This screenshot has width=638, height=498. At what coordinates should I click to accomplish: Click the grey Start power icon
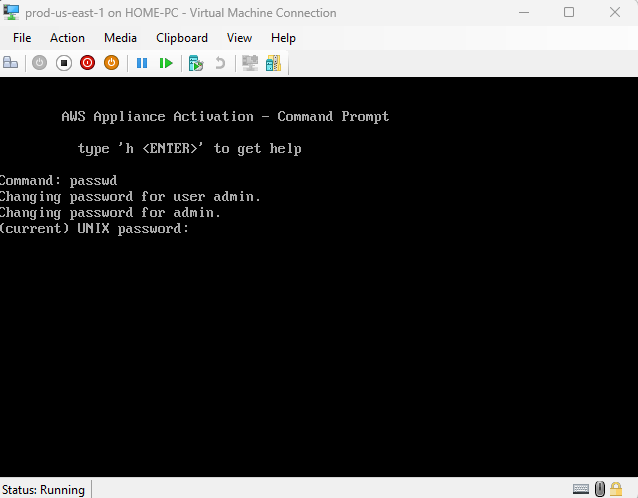[40, 63]
